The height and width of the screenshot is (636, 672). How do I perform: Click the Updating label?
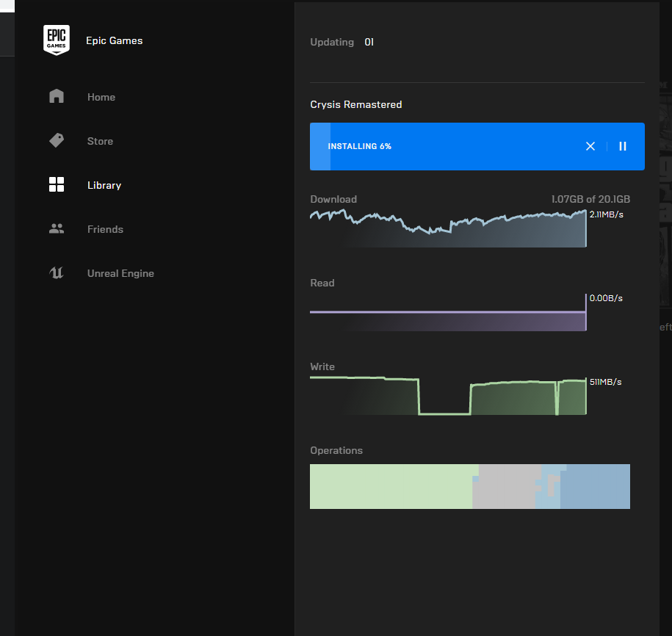tap(332, 42)
